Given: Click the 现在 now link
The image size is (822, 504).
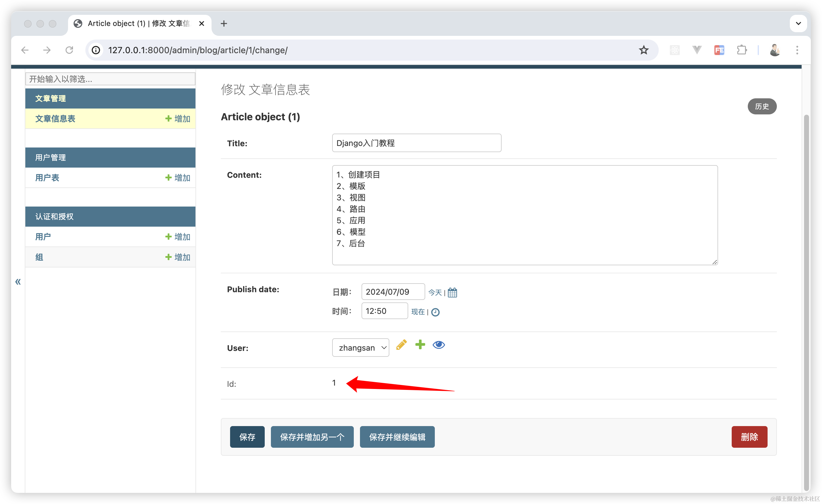Looking at the screenshot, I should pyautogui.click(x=418, y=312).
